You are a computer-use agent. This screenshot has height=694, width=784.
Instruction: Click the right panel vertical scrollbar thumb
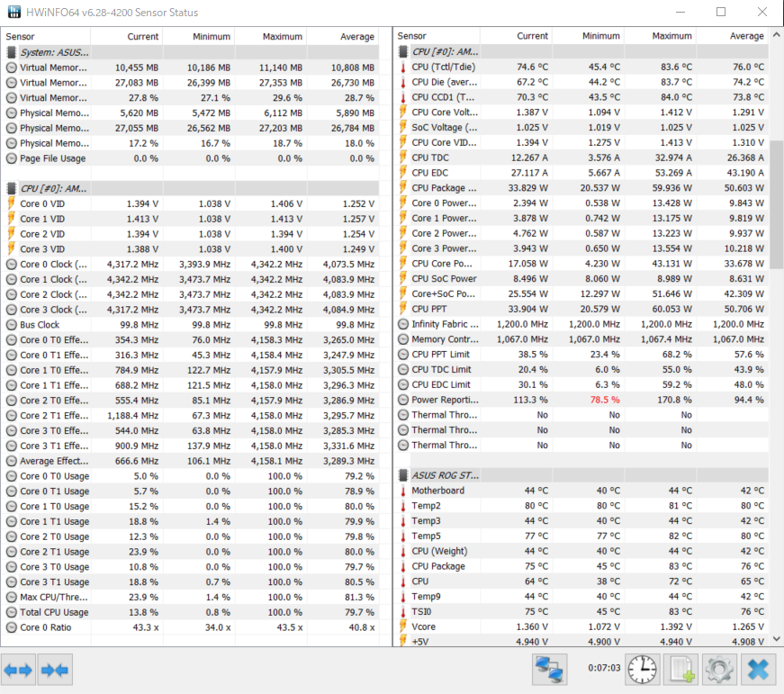(x=776, y=204)
